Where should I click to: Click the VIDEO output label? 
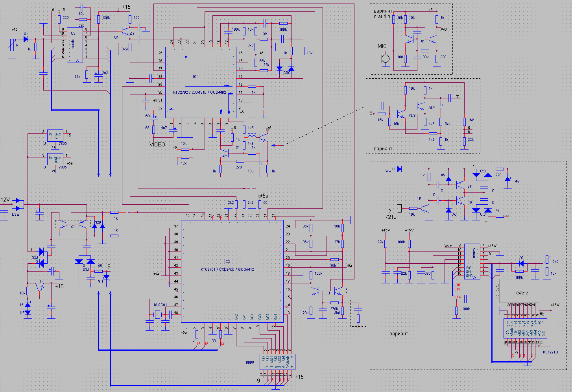point(157,144)
